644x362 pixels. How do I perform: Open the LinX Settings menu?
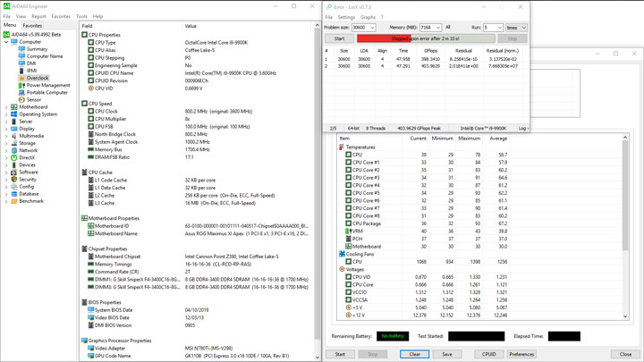[346, 17]
